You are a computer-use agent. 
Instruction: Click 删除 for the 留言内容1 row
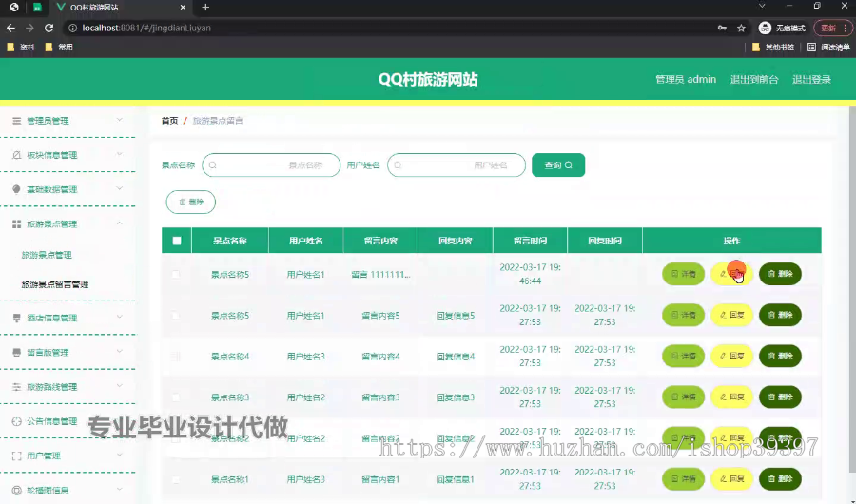[780, 479]
